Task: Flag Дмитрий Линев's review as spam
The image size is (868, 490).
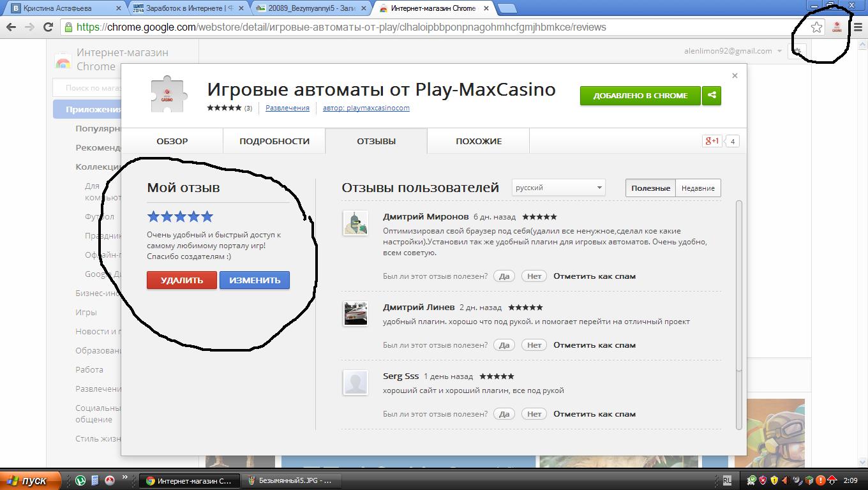Action: (594, 345)
